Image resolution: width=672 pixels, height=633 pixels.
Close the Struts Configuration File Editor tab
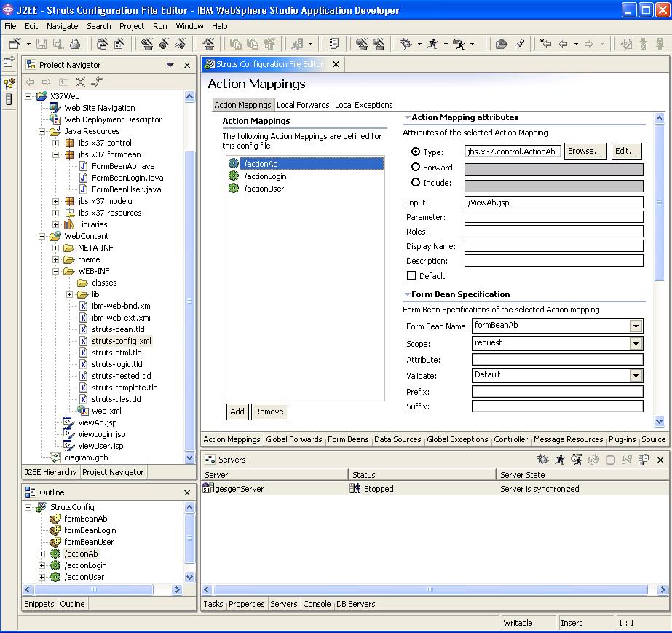tap(336, 64)
